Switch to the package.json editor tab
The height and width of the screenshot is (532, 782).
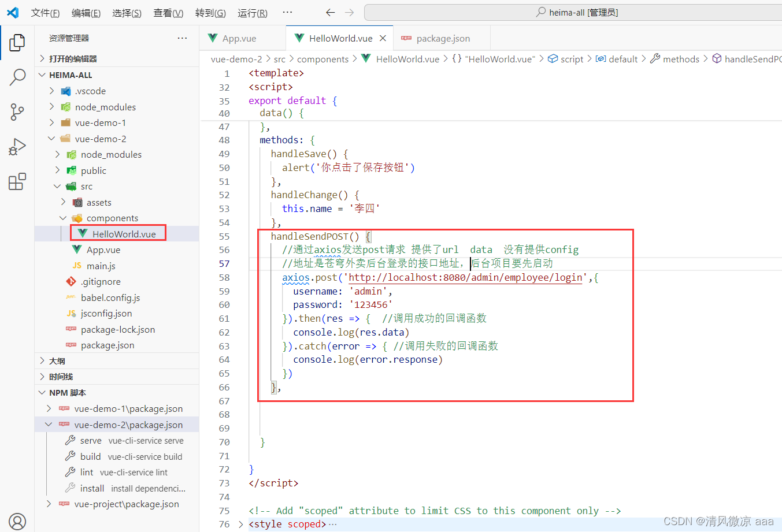click(442, 38)
